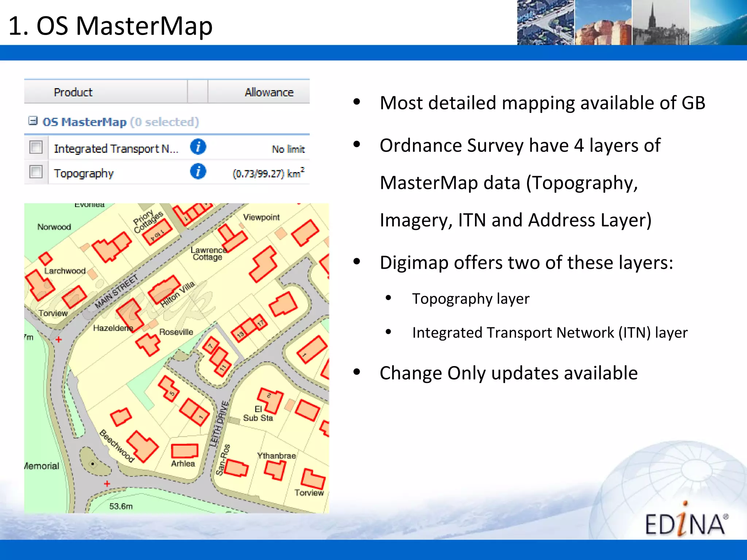
Task: Click the 'Topography layer' sub-bullet
Action: pos(471,299)
